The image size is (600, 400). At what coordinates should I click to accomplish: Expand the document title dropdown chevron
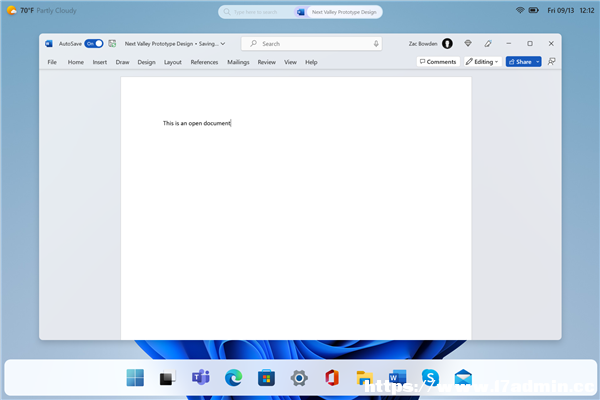coord(223,44)
